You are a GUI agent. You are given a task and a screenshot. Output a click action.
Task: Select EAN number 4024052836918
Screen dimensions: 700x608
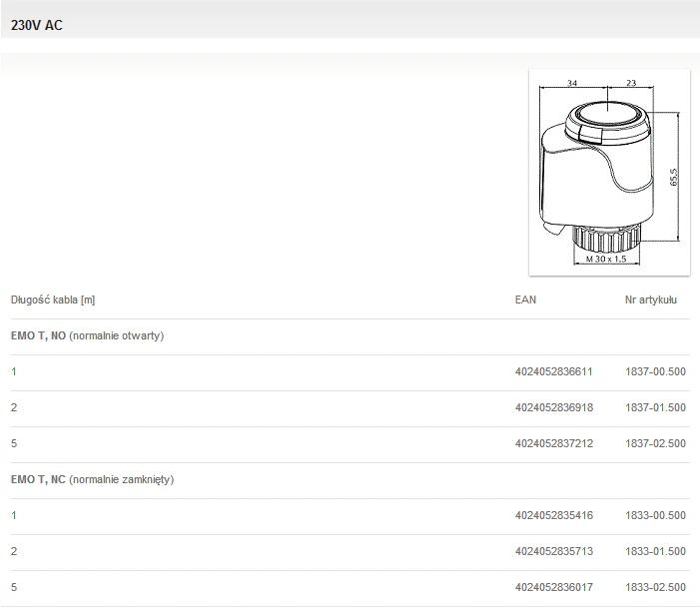553,407
